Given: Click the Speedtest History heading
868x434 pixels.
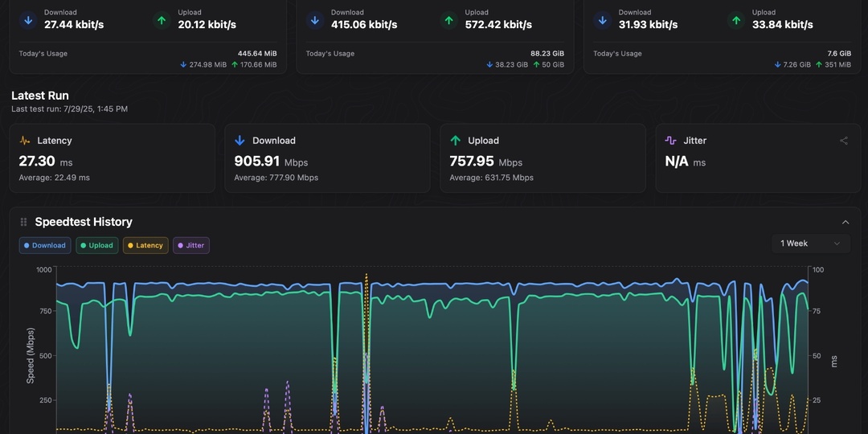Looking at the screenshot, I should point(84,222).
